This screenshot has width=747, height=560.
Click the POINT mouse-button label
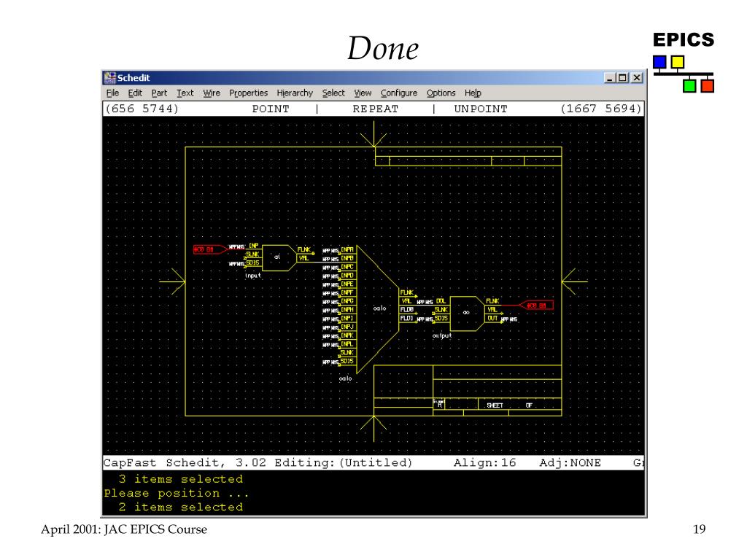coord(271,109)
